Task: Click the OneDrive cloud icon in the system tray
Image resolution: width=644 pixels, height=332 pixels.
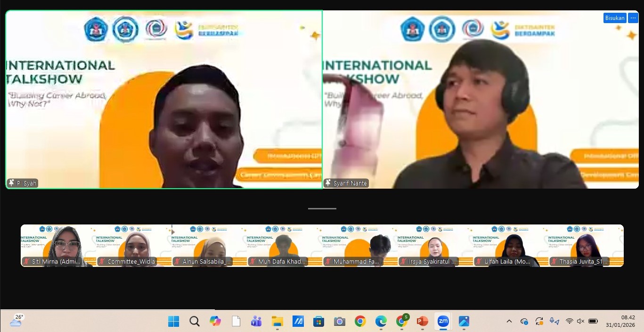Action: pos(524,321)
